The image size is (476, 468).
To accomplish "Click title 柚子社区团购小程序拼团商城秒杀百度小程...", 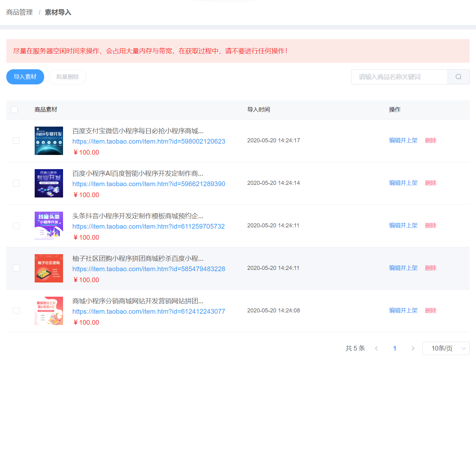I will [138, 259].
